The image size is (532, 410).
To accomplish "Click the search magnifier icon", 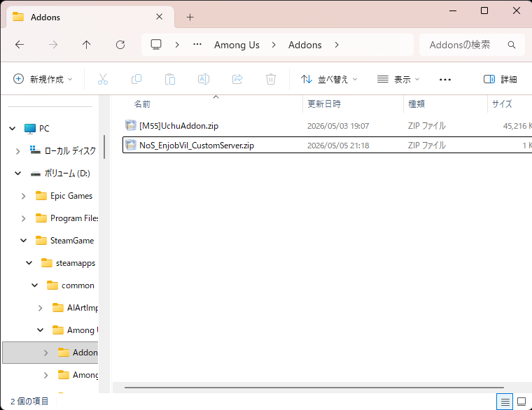I will point(511,45).
